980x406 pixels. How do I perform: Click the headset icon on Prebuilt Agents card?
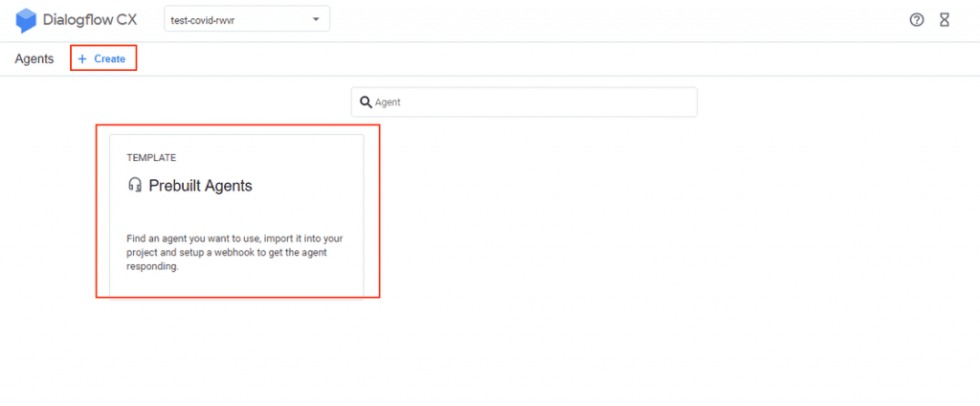pyautogui.click(x=135, y=185)
